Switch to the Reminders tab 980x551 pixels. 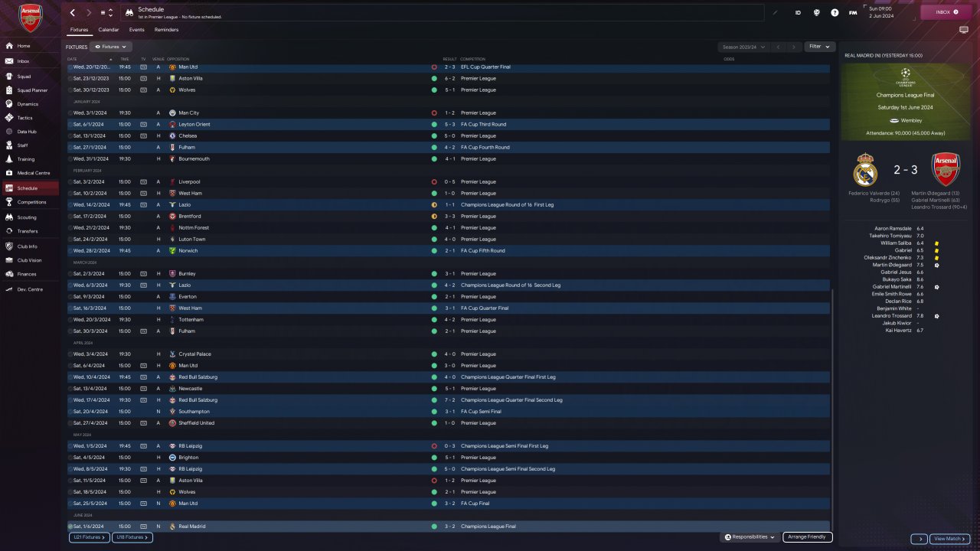166,30
